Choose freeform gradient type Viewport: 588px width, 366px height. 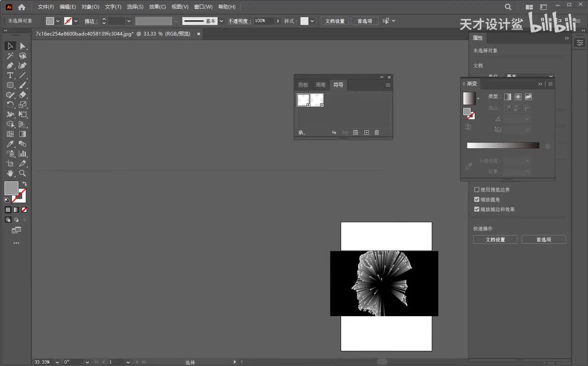click(x=528, y=97)
